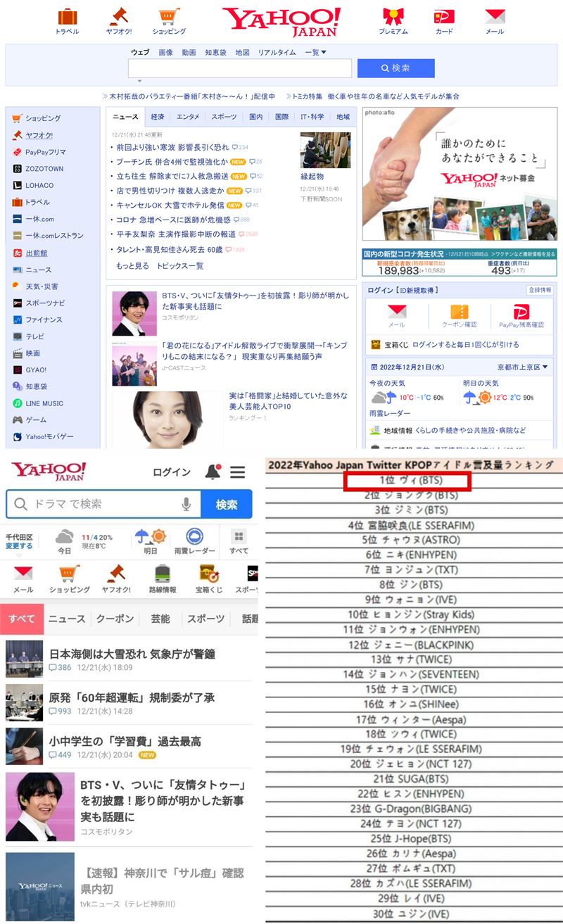
Task: Open the Card icon in header
Action: (x=444, y=16)
